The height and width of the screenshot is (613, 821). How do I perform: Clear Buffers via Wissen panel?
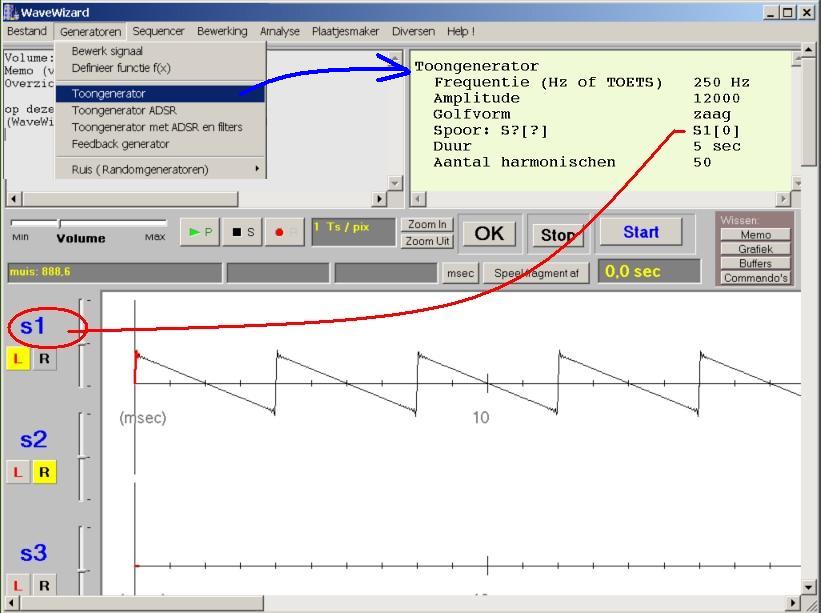coord(755,263)
